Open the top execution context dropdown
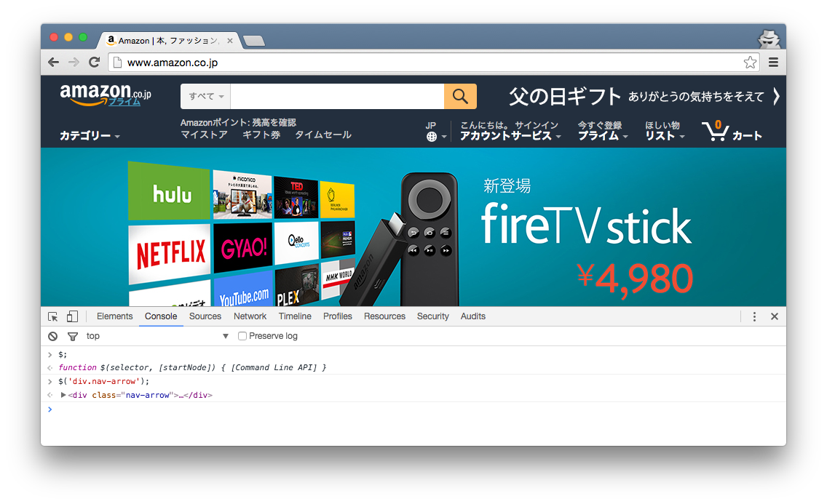 [x=225, y=336]
